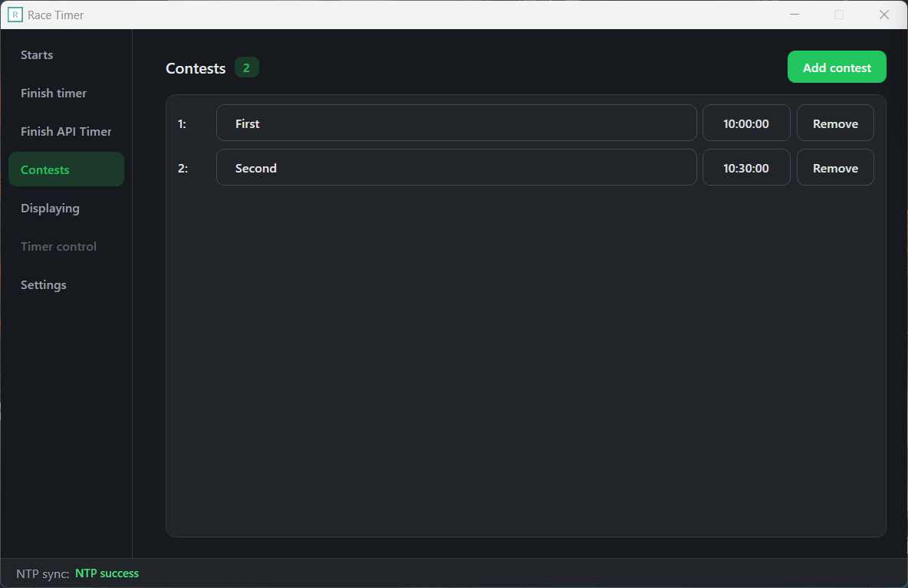Edit the First contest name field
The width and height of the screenshot is (908, 588).
pyautogui.click(x=456, y=123)
